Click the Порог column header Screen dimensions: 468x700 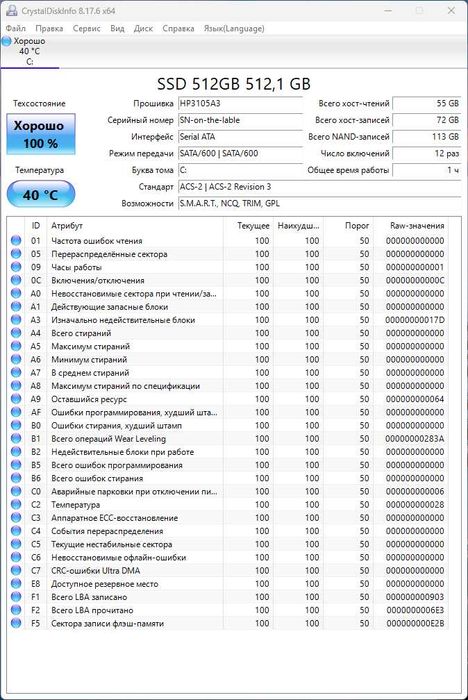(349, 226)
